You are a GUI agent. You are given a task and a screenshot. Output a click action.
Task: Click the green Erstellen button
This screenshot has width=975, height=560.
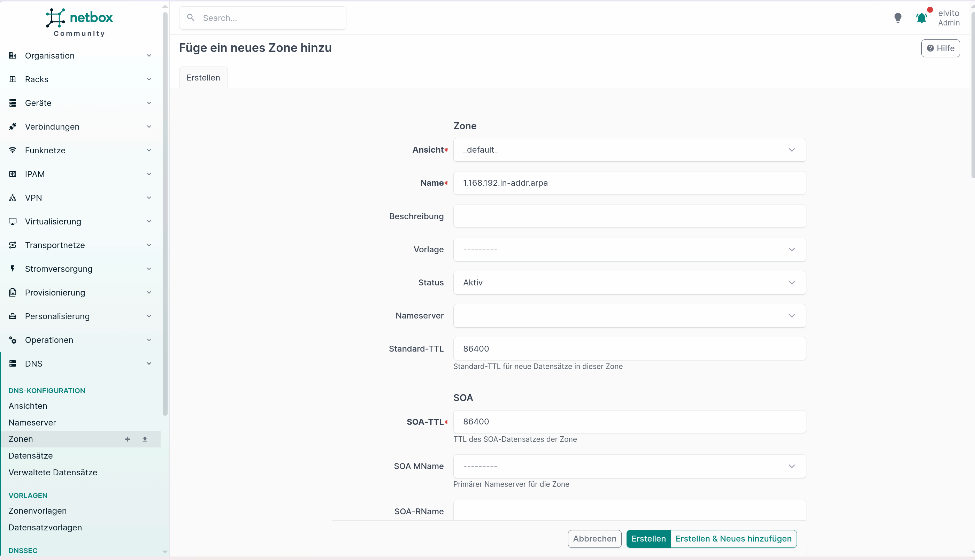[x=648, y=539]
